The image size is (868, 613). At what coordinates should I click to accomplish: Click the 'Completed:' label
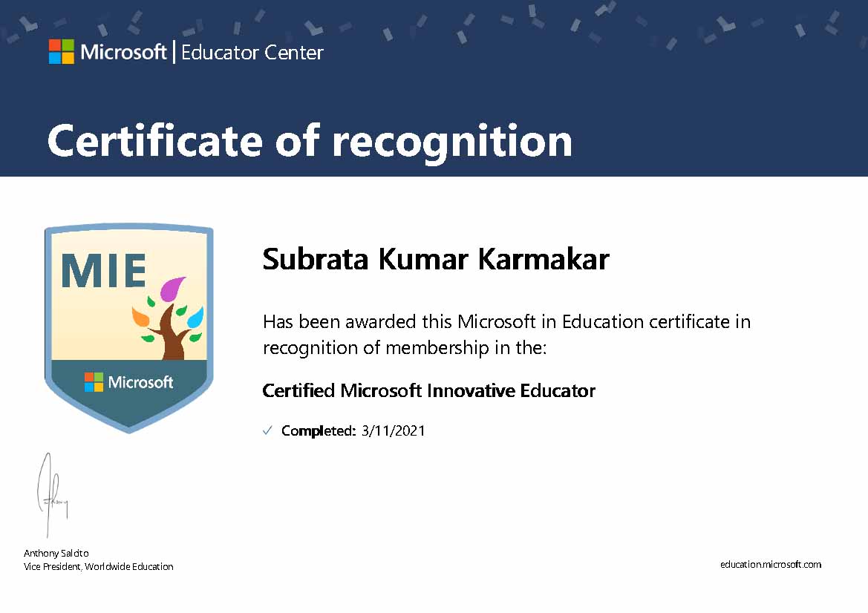tap(319, 431)
